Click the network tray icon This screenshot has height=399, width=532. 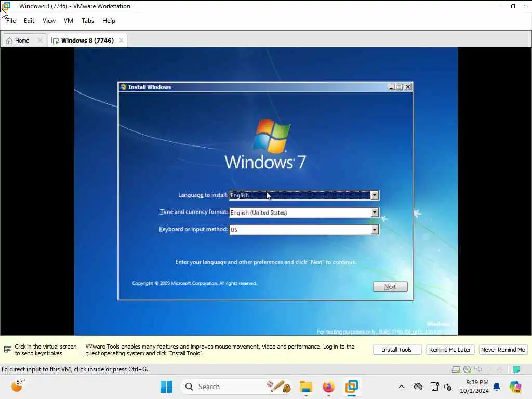(x=434, y=387)
